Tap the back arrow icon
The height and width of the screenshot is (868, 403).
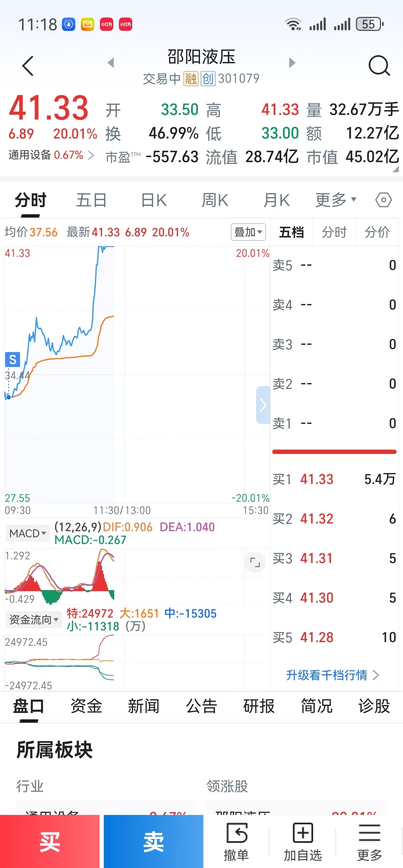coord(28,66)
